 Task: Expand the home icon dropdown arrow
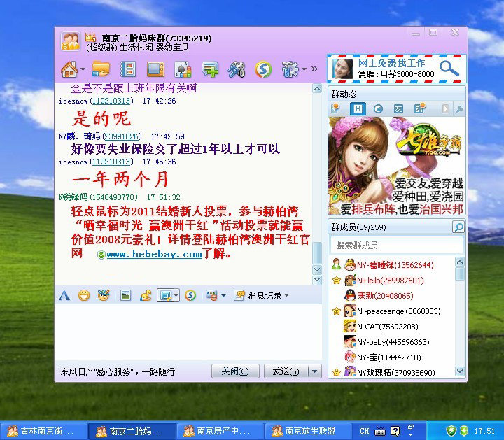83,69
